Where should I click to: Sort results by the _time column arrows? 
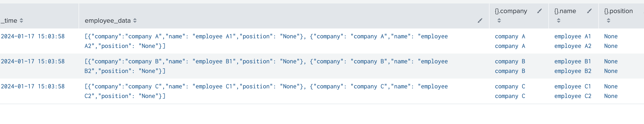tap(22, 21)
